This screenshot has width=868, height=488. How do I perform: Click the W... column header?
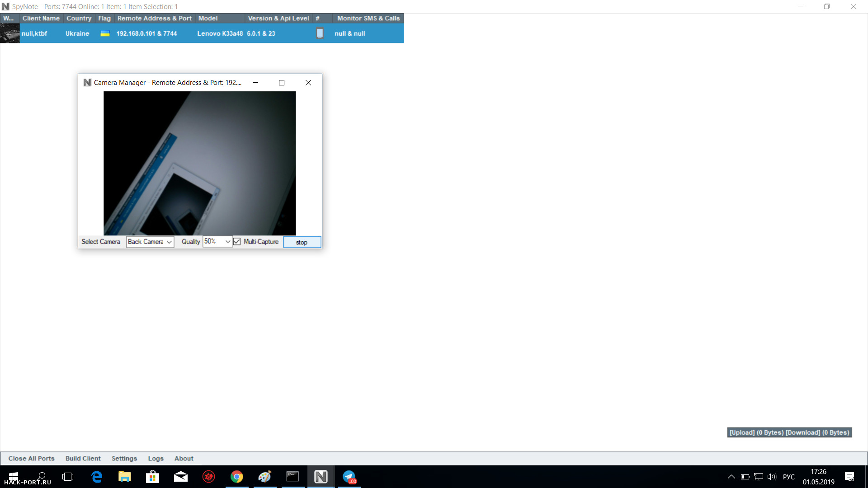pos(9,18)
